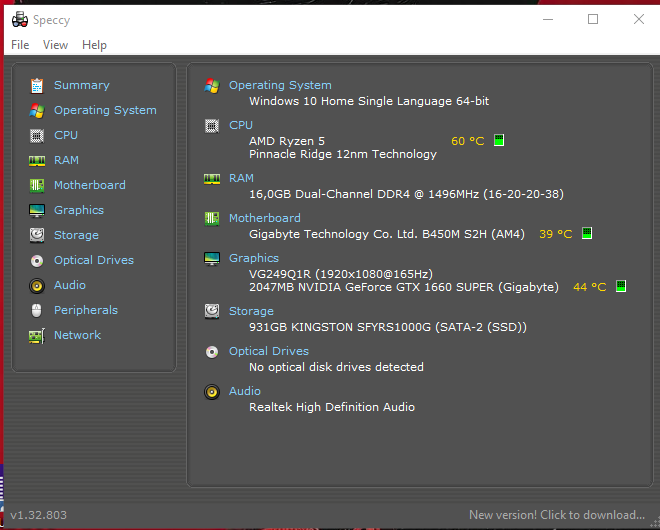The height and width of the screenshot is (530, 660).
Task: Click 'Pinnacle Ridge 12nm Technology' text
Action: (343, 154)
